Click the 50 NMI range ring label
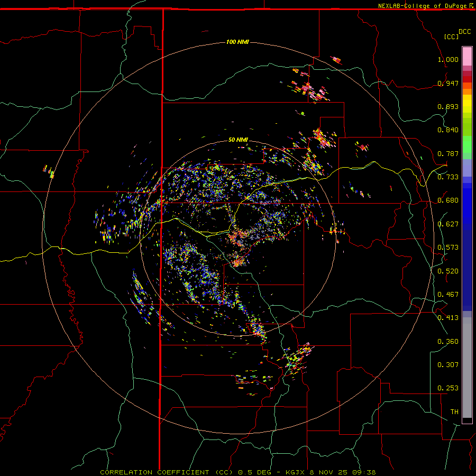This screenshot has width=476, height=476. 239,140
